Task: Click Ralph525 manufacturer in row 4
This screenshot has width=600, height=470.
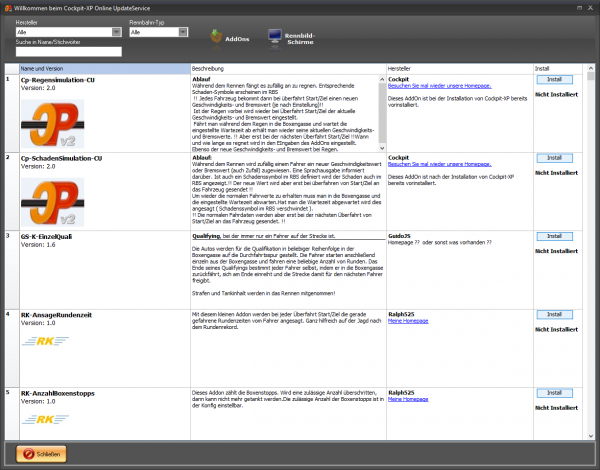Action: (x=401, y=314)
